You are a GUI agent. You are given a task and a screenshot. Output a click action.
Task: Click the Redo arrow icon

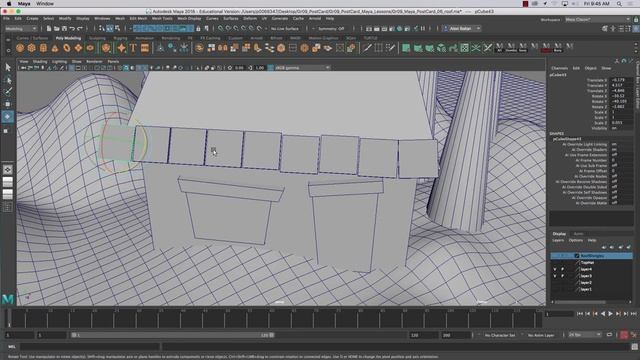[x=80, y=29]
